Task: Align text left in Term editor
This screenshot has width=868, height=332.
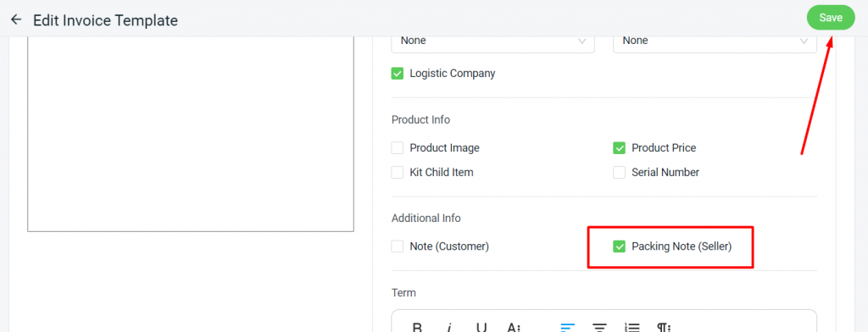Action: (x=568, y=327)
